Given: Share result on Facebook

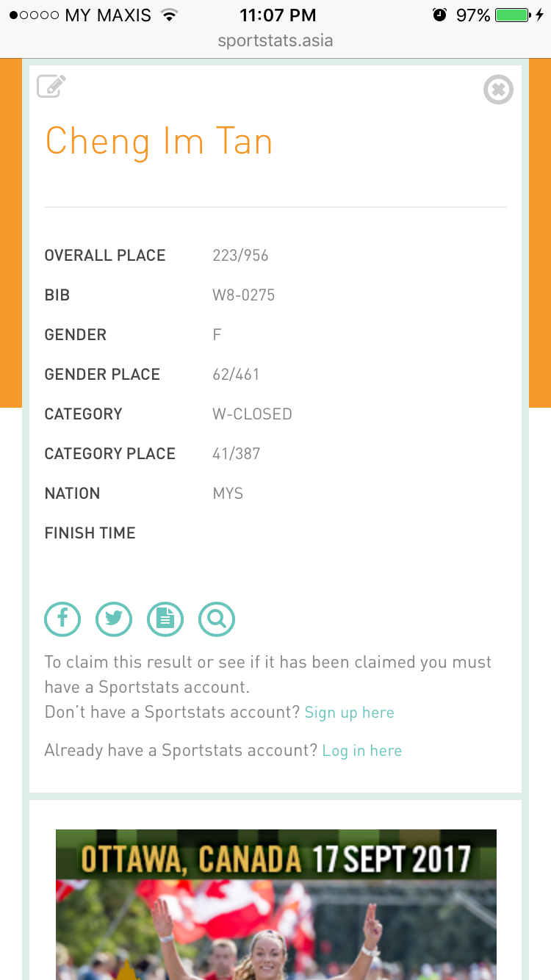Looking at the screenshot, I should 62,619.
